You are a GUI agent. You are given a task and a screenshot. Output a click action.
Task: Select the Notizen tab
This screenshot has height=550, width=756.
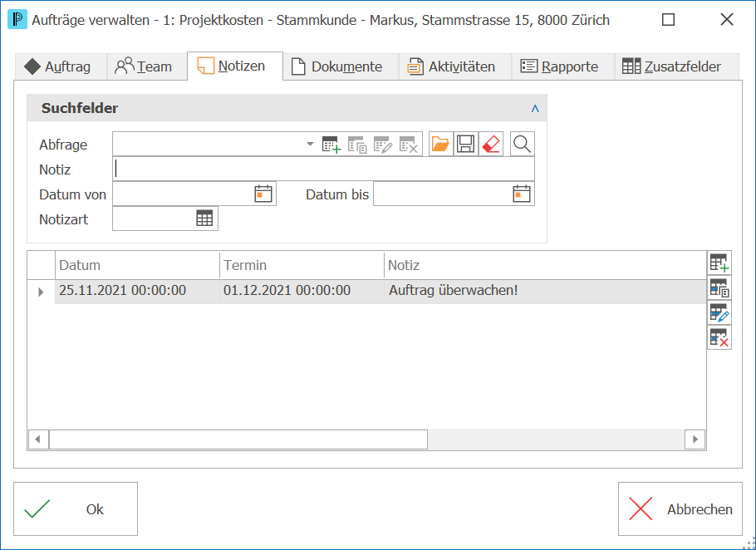coord(235,66)
